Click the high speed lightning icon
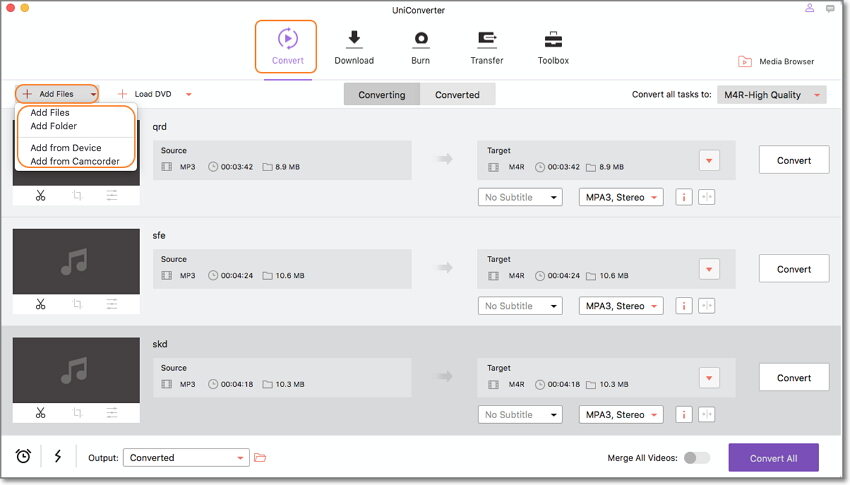850x485 pixels. 58,456
